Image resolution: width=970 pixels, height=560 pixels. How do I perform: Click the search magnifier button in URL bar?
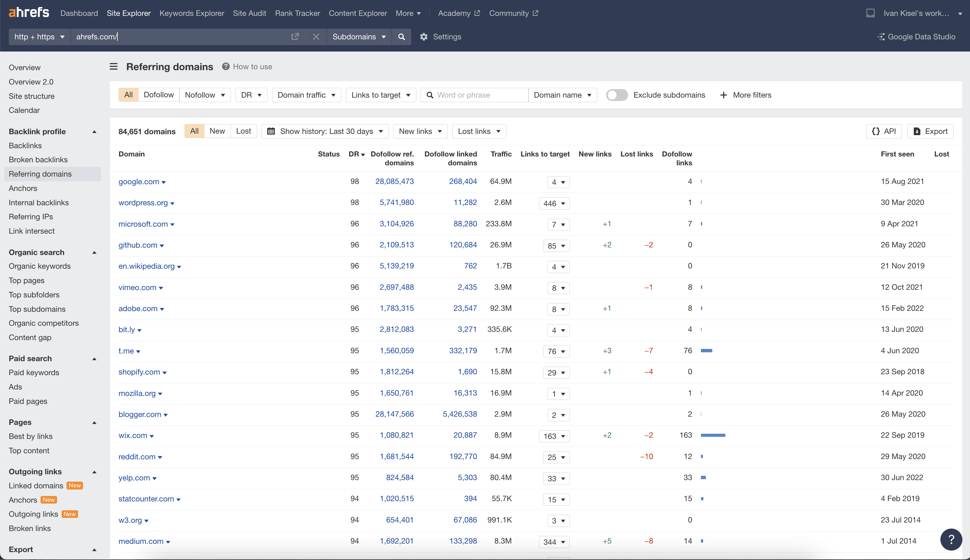click(x=401, y=37)
